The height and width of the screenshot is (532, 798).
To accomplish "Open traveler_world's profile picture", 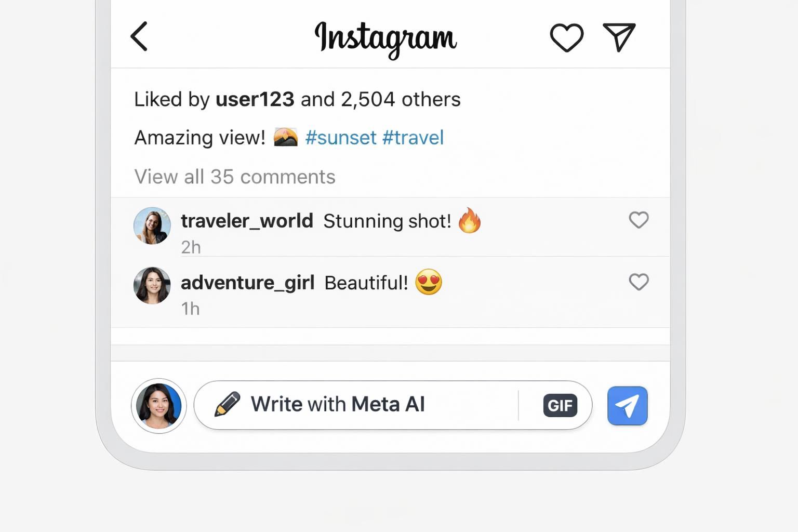I will click(x=152, y=225).
